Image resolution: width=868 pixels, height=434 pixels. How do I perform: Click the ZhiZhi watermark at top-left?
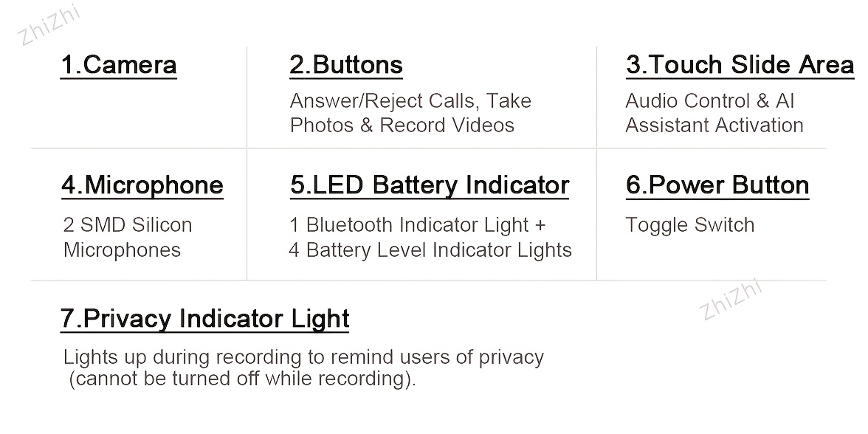(49, 25)
